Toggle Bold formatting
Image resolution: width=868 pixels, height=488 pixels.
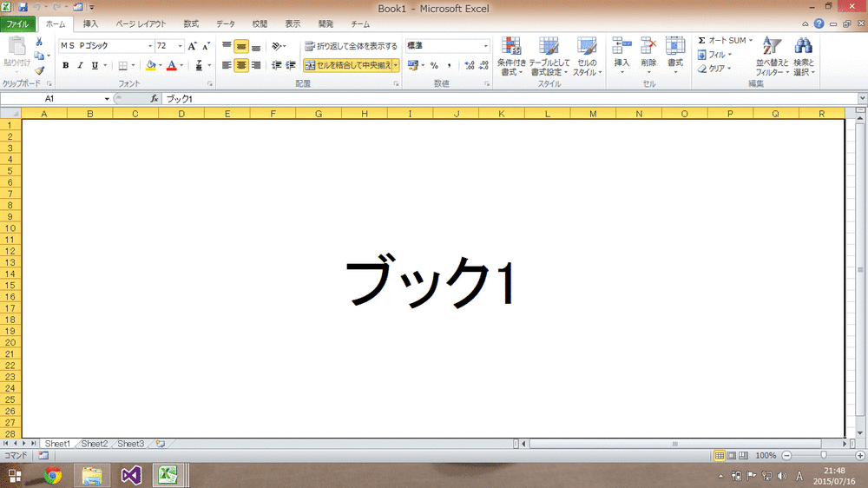(x=65, y=65)
